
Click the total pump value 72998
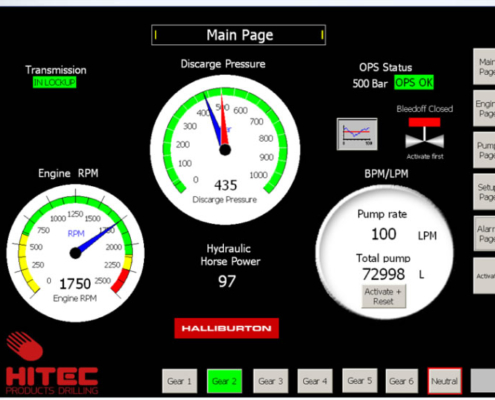coord(383,274)
